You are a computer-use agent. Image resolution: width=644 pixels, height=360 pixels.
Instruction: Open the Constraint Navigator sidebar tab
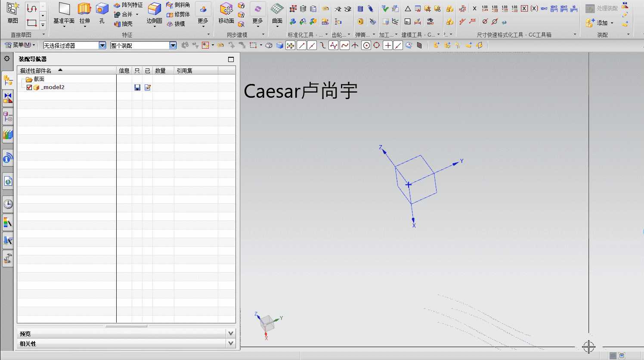coord(8,98)
